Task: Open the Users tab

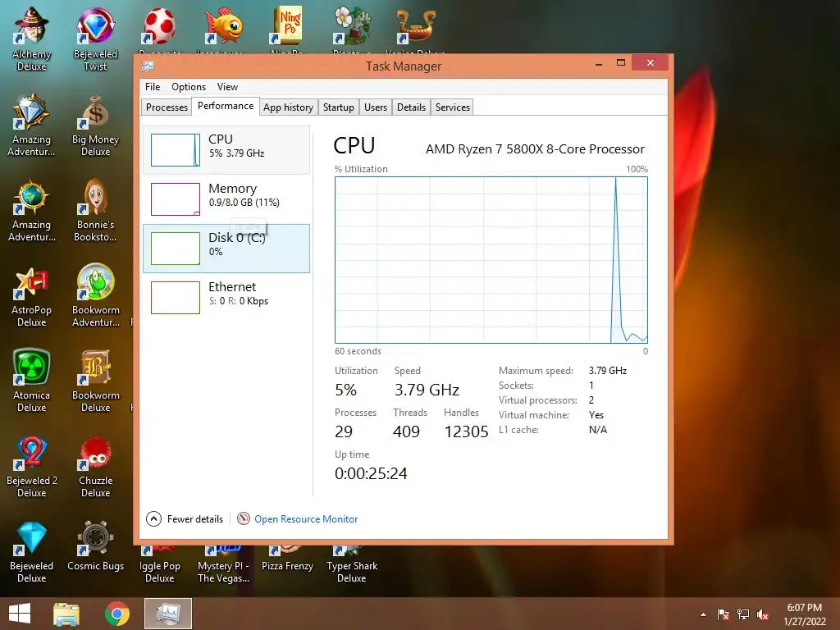Action: [x=376, y=107]
